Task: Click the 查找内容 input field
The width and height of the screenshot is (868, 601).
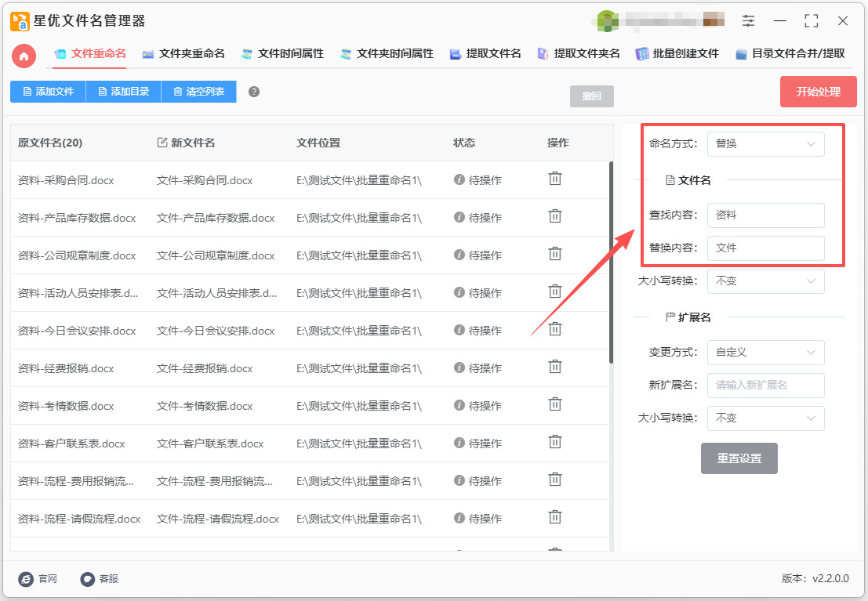Action: tap(765, 215)
